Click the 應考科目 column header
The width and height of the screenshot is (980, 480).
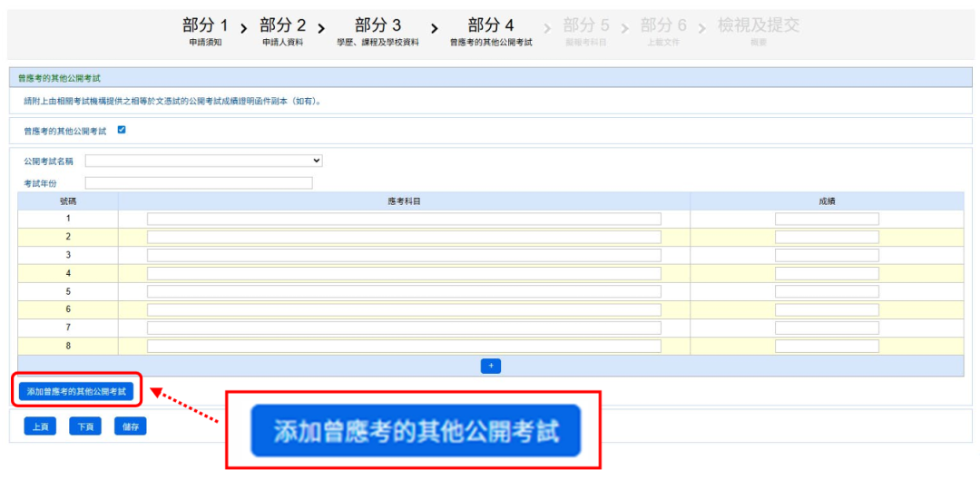click(404, 201)
